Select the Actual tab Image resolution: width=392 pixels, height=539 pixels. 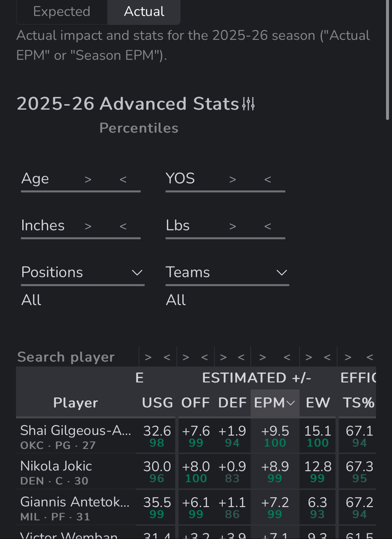(x=144, y=12)
